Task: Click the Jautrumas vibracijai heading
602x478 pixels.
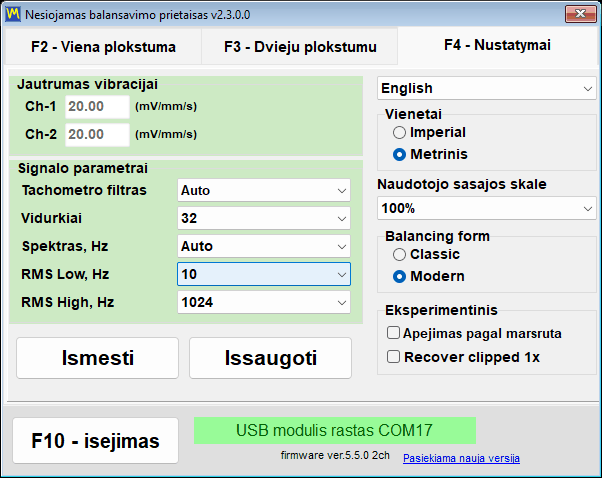Action: point(88,84)
